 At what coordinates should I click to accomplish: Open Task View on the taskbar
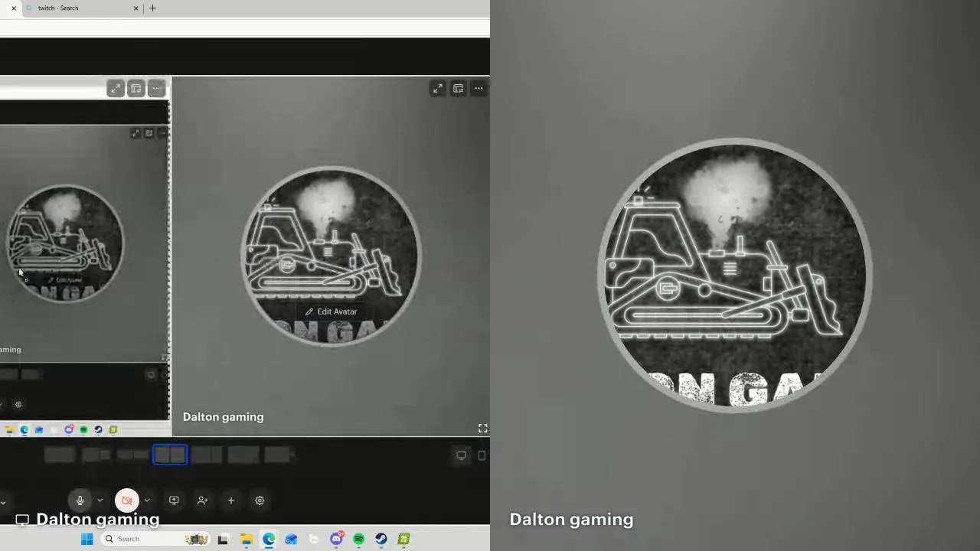point(223,539)
